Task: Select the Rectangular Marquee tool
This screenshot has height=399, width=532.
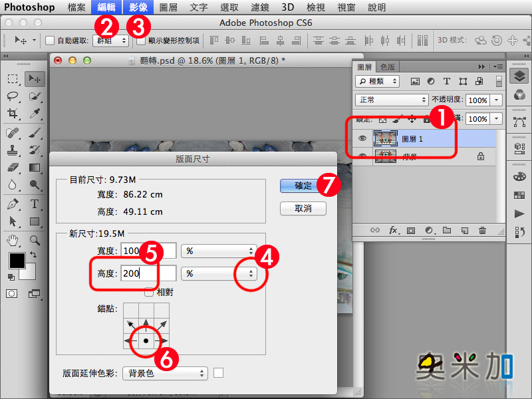Action: [x=13, y=79]
